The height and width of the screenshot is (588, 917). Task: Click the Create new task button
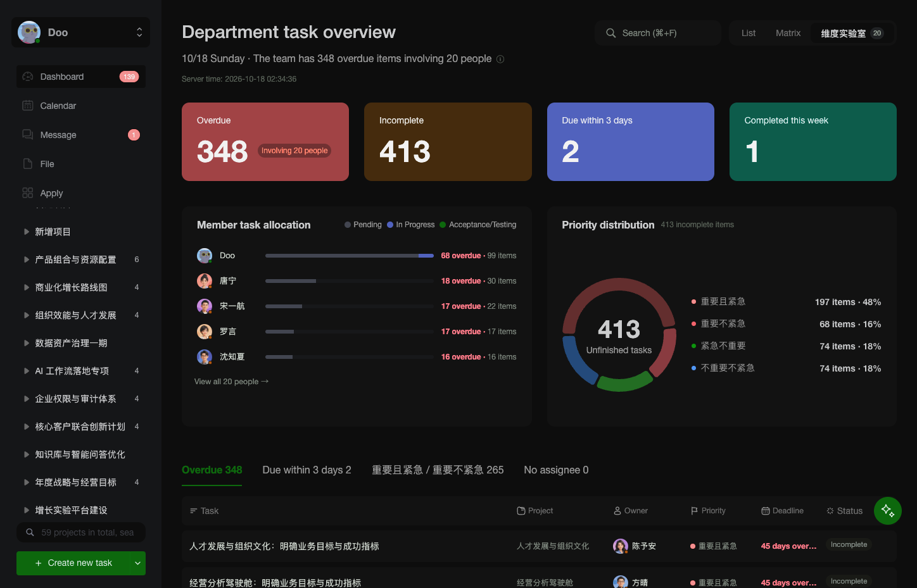[x=73, y=563]
